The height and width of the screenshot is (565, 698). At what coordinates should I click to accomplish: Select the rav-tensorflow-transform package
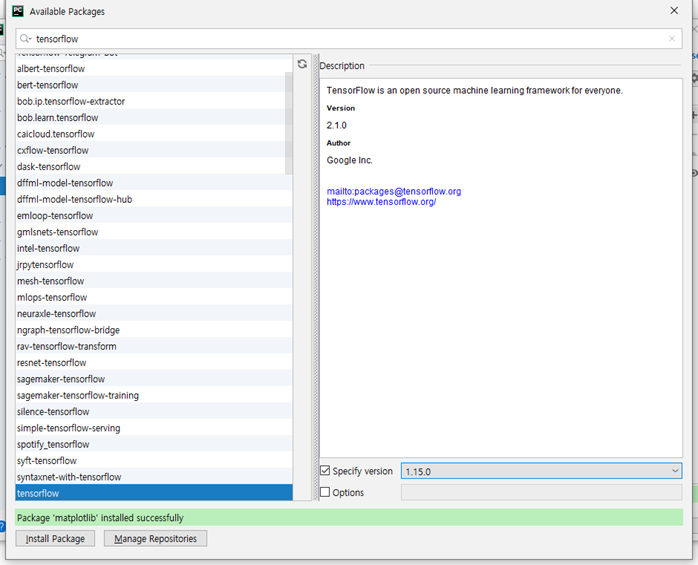pyautogui.click(x=154, y=346)
